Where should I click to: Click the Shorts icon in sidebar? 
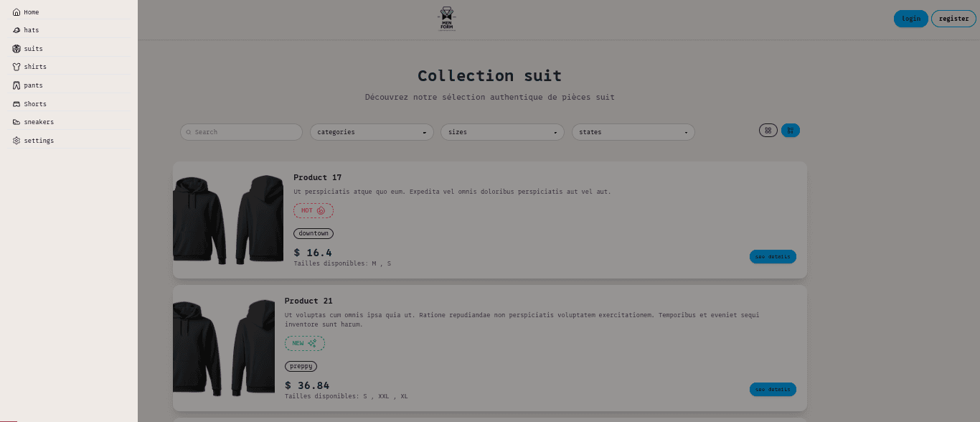click(17, 104)
